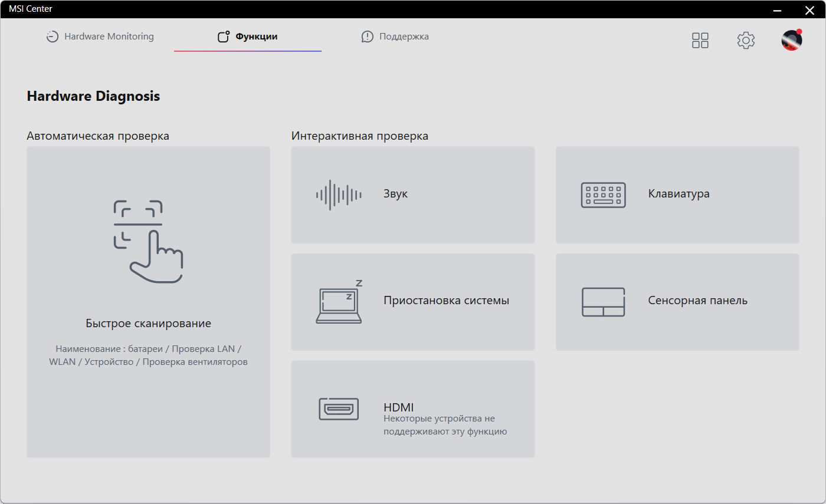Switch to the Hardware Monitoring tab

click(100, 37)
